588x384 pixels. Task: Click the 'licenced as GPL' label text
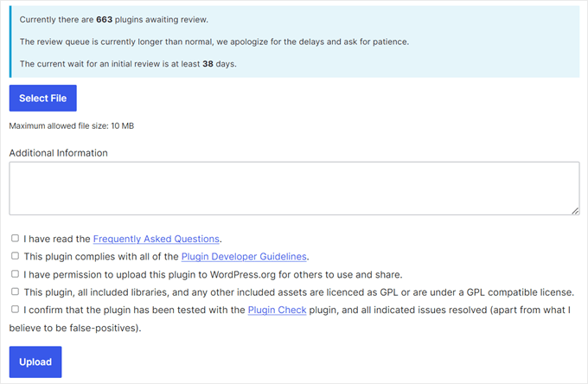303,291
